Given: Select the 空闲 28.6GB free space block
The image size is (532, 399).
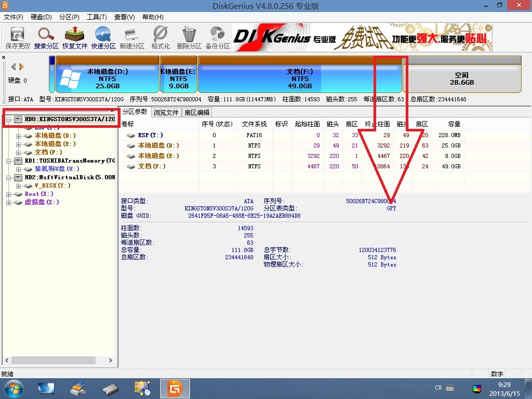Looking at the screenshot, I should (461, 78).
